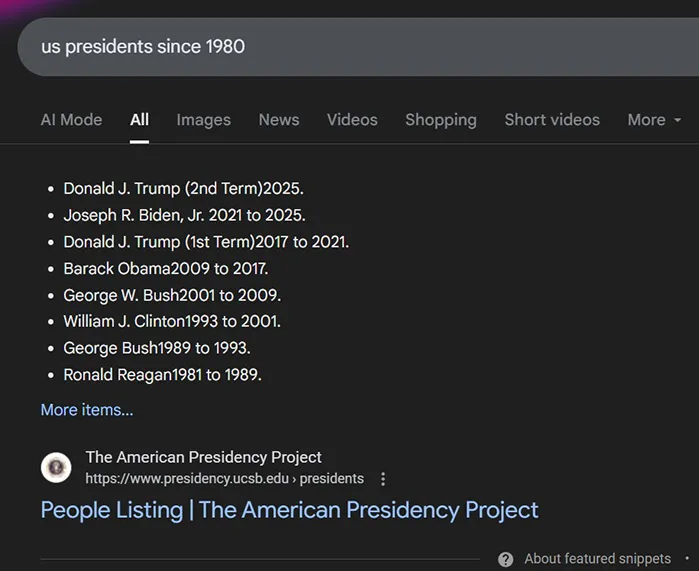This screenshot has width=699, height=571.
Task: Switch to Short videos results
Action: pyautogui.click(x=552, y=120)
